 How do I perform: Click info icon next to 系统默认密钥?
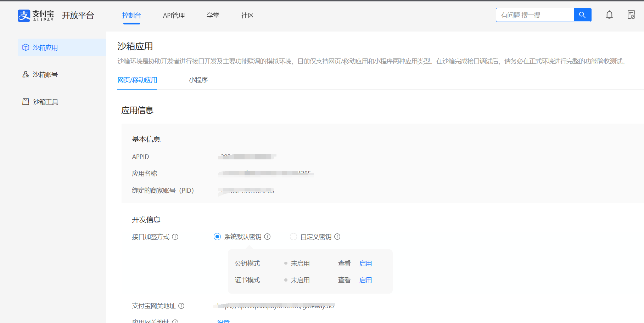[x=267, y=237]
